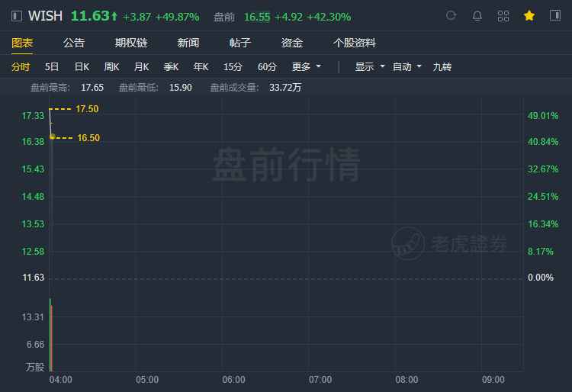The height and width of the screenshot is (392, 572).
Task: Click the 06:00 time axis label
Action: coord(234,380)
